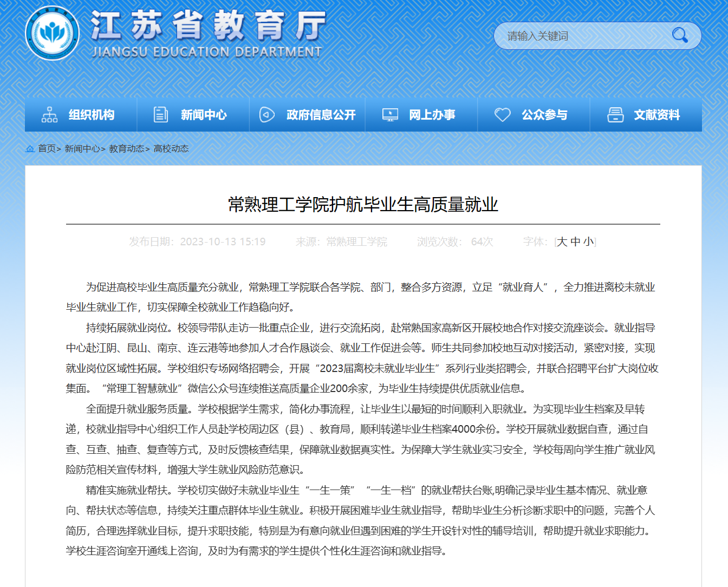This screenshot has height=587, width=728.
Task: Click the breadcrumb home icon
Action: point(30,148)
